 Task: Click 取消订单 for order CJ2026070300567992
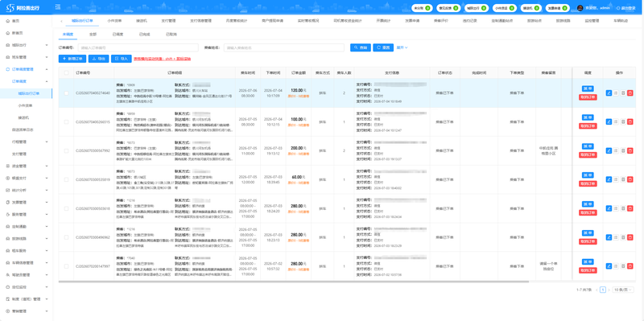click(588, 154)
